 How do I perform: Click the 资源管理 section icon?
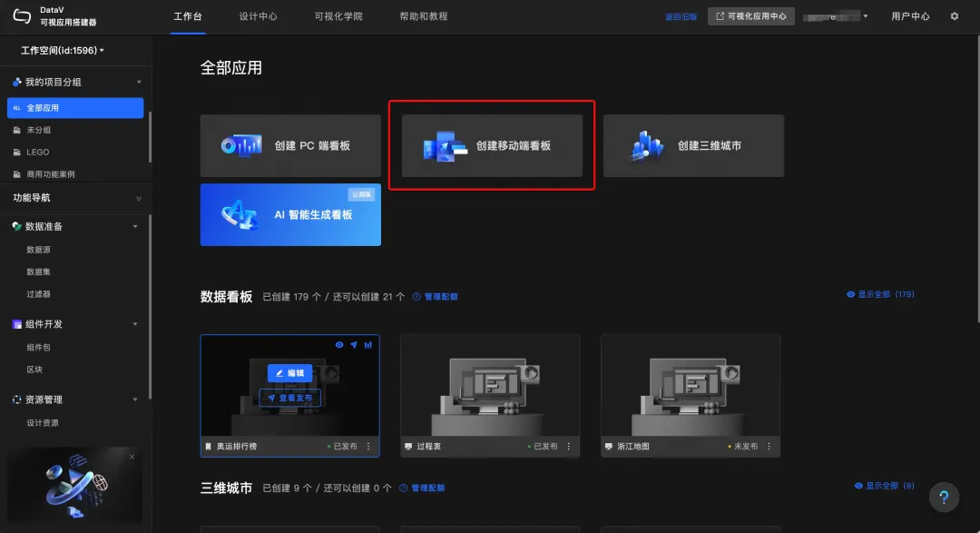(x=17, y=400)
